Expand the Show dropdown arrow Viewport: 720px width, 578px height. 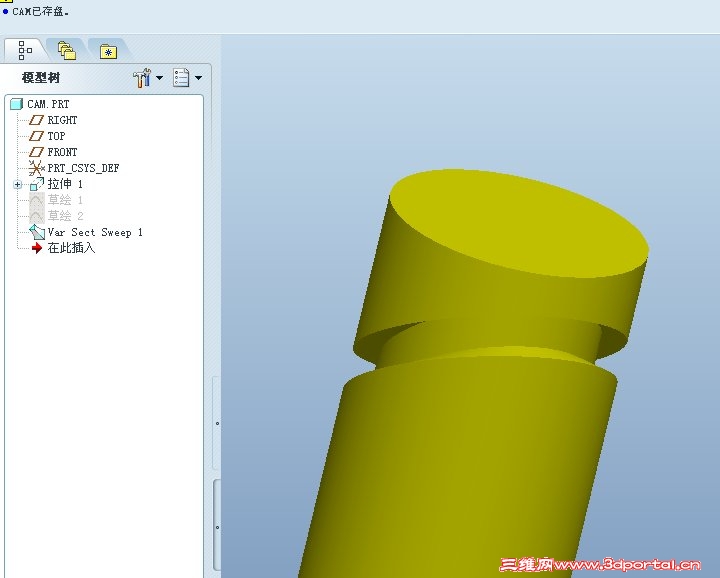click(198, 78)
